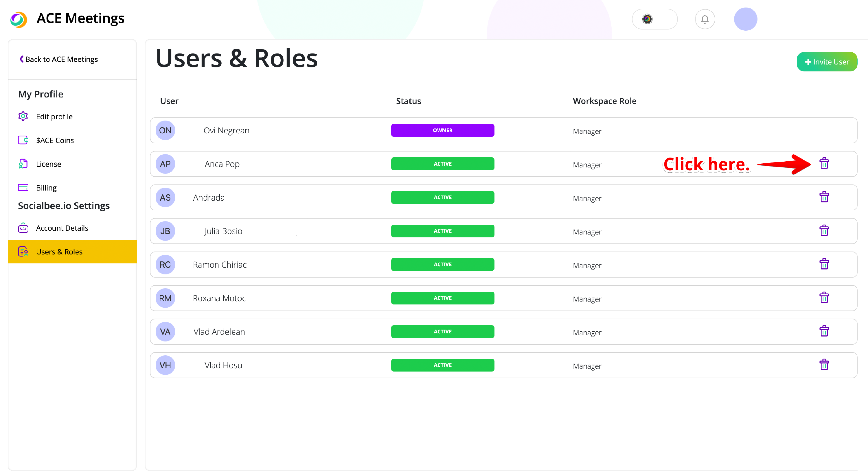The image size is (868, 471).
Task: Delete Roxana Motoc via trash icon
Action: (x=824, y=298)
